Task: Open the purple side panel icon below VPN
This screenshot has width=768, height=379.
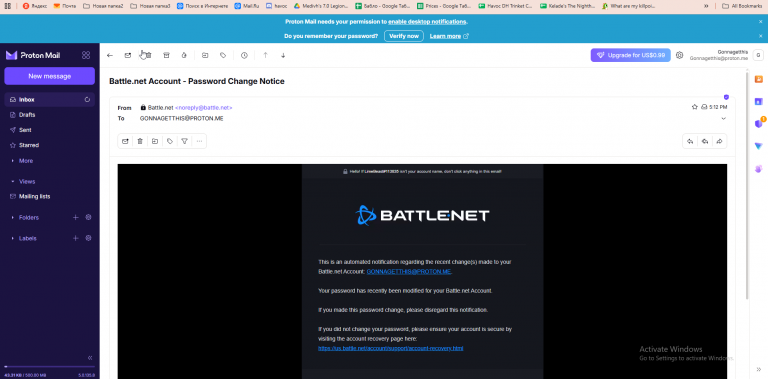Action: (x=759, y=169)
